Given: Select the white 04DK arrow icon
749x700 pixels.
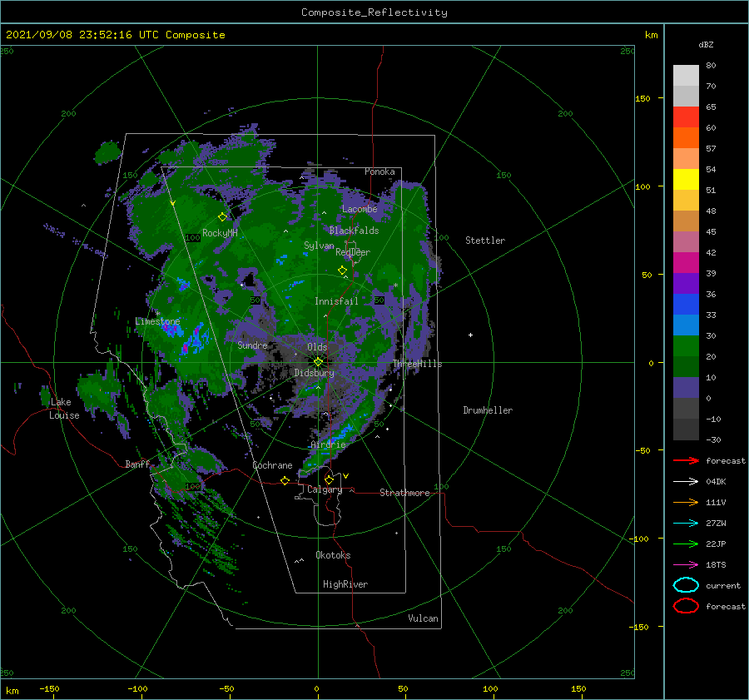Looking at the screenshot, I should click(686, 482).
